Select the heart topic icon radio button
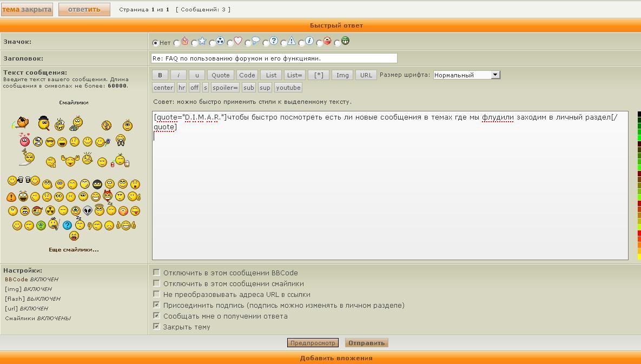The height and width of the screenshot is (364, 641). coord(230,43)
